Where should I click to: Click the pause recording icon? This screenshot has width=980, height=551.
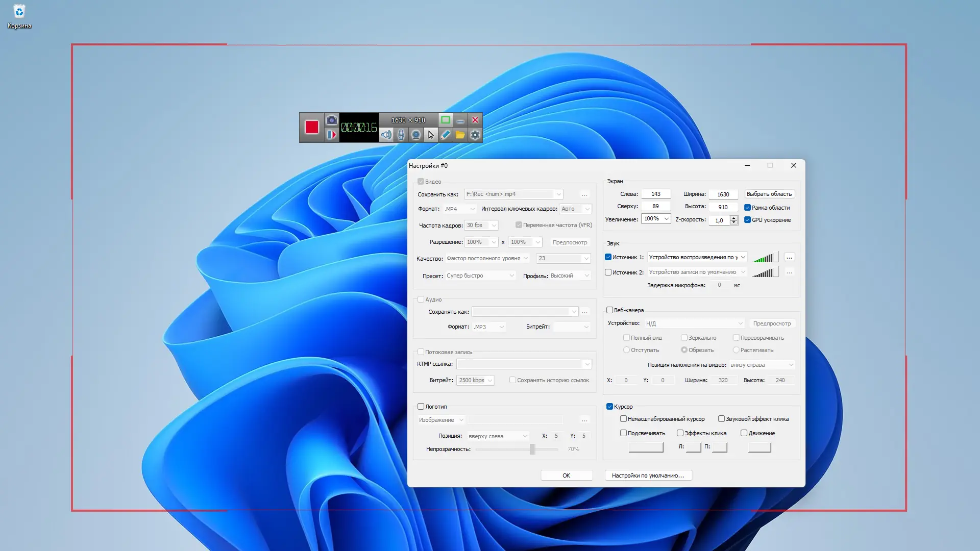coord(332,135)
